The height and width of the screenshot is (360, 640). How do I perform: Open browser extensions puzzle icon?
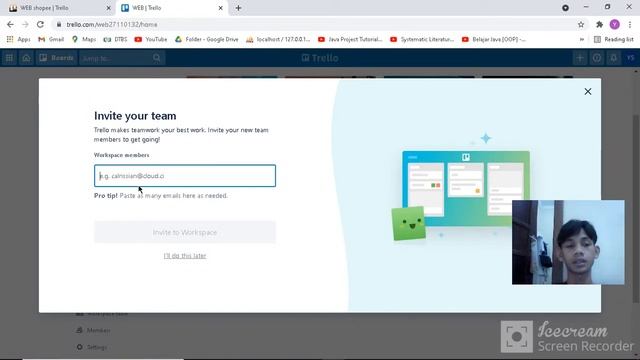coord(599,24)
